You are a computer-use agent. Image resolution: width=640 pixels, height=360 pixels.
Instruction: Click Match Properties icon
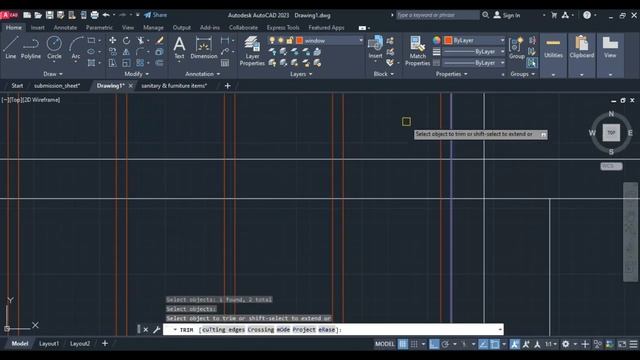coord(417,51)
